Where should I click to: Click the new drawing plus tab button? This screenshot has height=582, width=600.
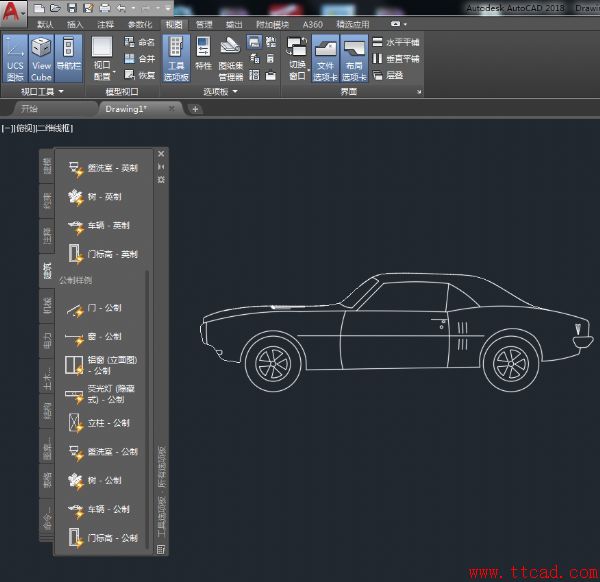[195, 109]
